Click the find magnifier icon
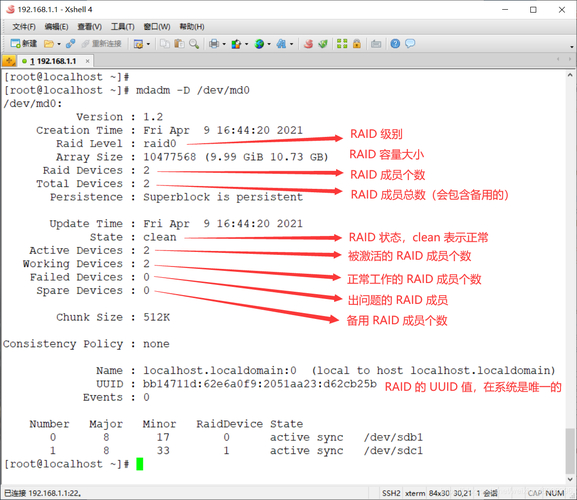The image size is (577, 500). tap(194, 44)
